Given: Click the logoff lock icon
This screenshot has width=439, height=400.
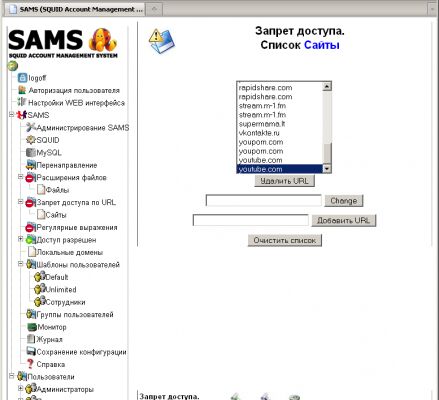Looking at the screenshot, I should pos(22,78).
